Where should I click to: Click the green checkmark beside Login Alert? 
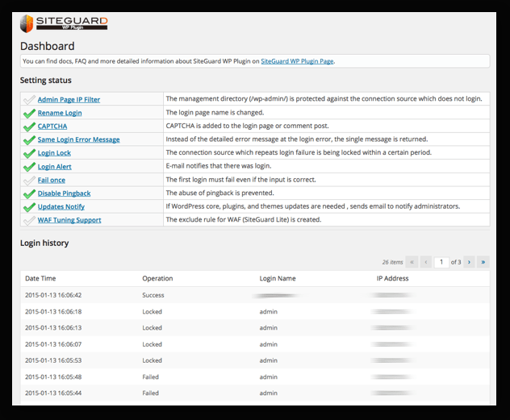pyautogui.click(x=29, y=167)
